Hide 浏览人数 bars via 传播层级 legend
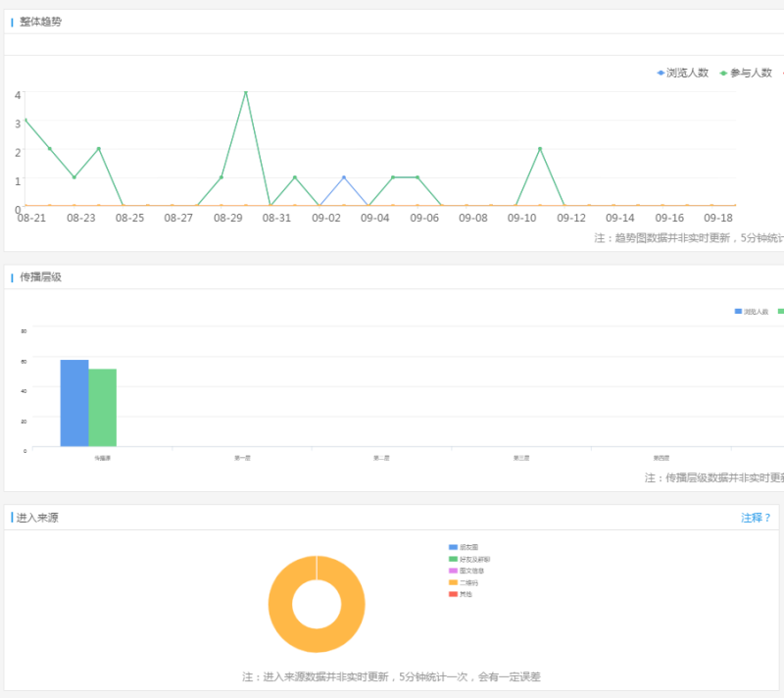784x698 pixels. 752,311
